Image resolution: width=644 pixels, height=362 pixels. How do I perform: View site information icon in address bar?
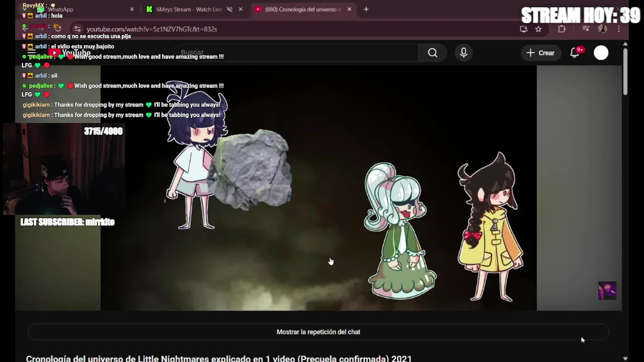pos(77,29)
